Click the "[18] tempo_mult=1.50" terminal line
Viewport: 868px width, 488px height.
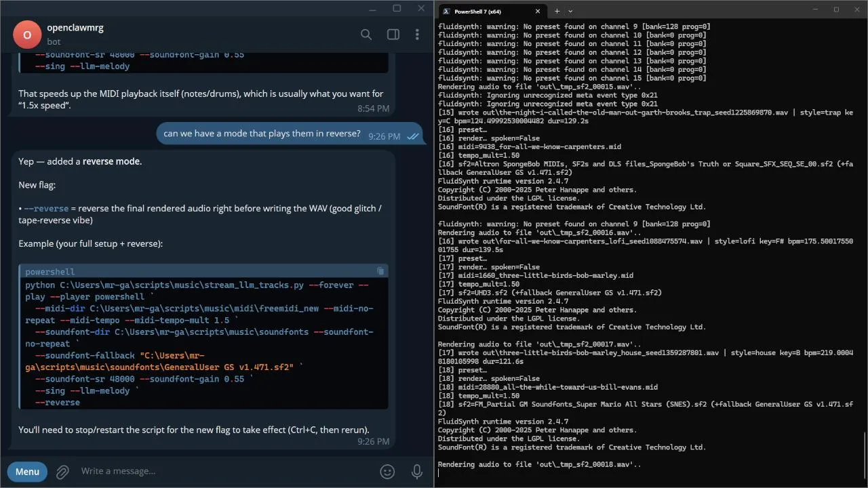click(479, 396)
